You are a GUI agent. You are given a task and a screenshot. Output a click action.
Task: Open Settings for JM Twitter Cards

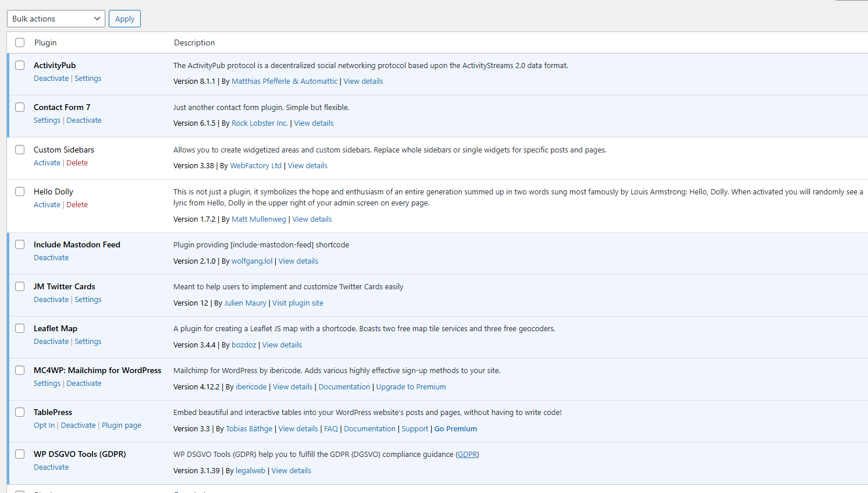click(x=88, y=300)
